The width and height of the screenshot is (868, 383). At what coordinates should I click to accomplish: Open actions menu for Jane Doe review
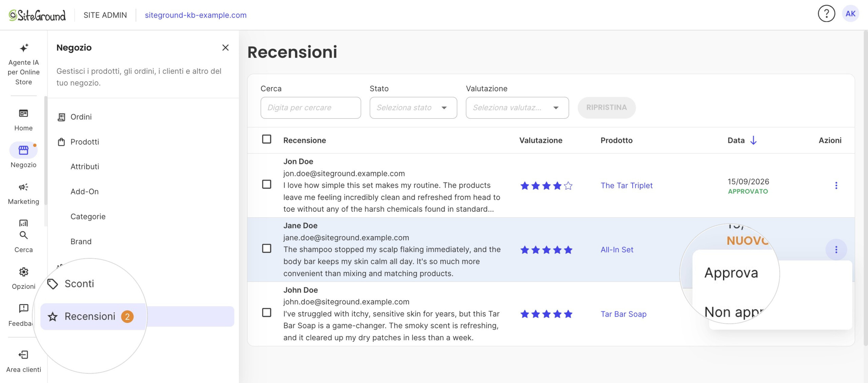tap(836, 250)
